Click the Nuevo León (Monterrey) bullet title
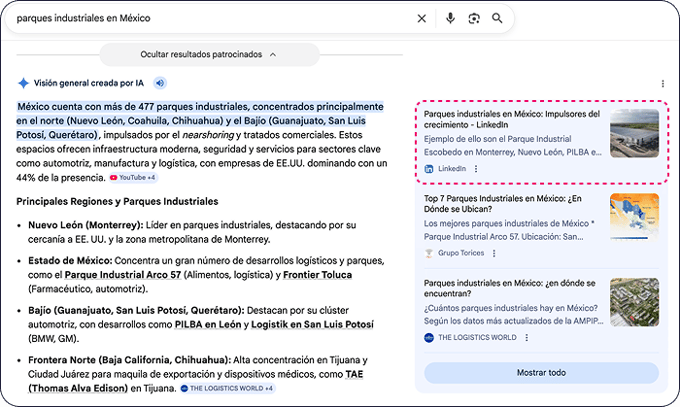The image size is (680, 407). pyautogui.click(x=85, y=225)
